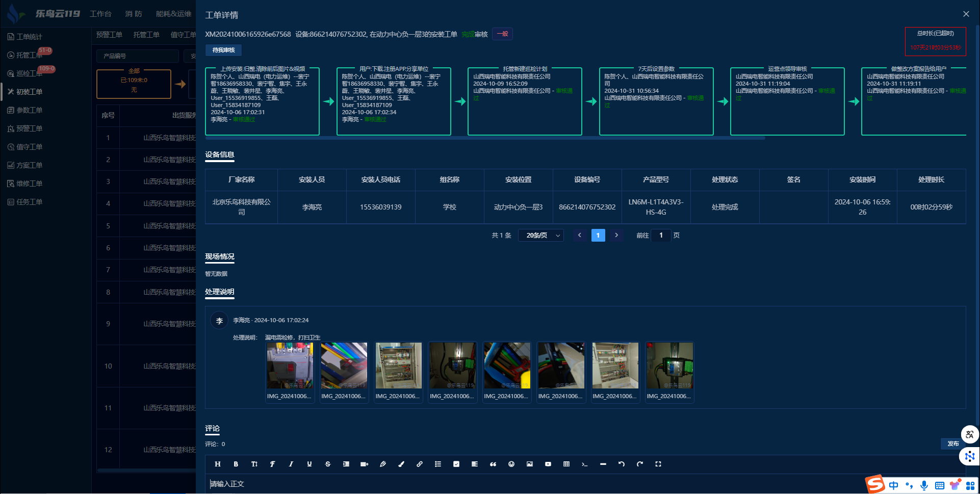Undo the last edit in the comment editor
The image size is (980, 494).
tap(621, 464)
